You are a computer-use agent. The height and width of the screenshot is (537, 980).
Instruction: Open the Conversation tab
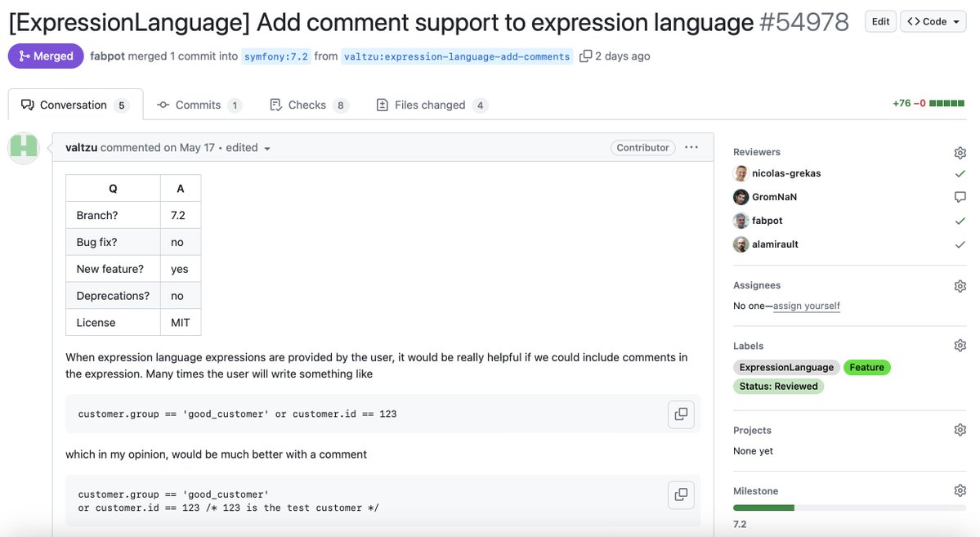coord(75,105)
